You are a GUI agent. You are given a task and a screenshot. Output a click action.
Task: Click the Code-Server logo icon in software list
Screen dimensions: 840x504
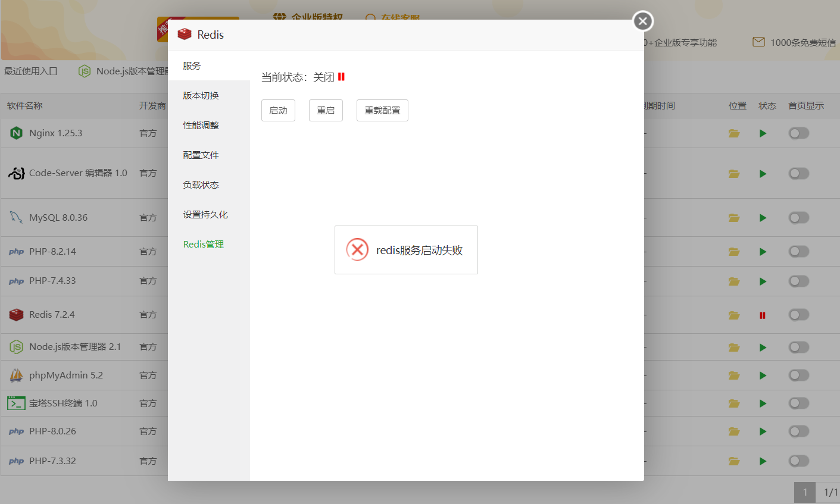[x=16, y=173]
